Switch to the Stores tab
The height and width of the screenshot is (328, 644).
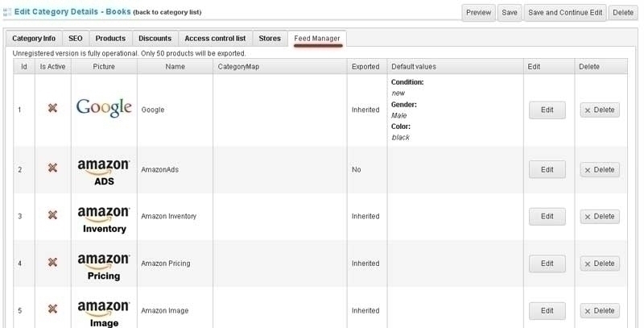(270, 38)
